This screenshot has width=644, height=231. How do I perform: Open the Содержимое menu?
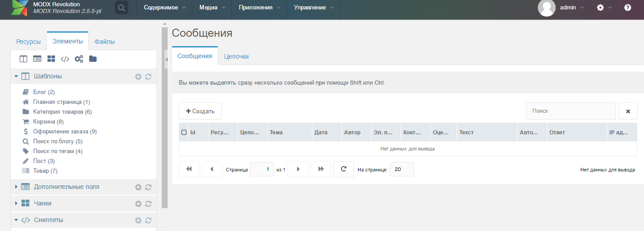coord(165,8)
